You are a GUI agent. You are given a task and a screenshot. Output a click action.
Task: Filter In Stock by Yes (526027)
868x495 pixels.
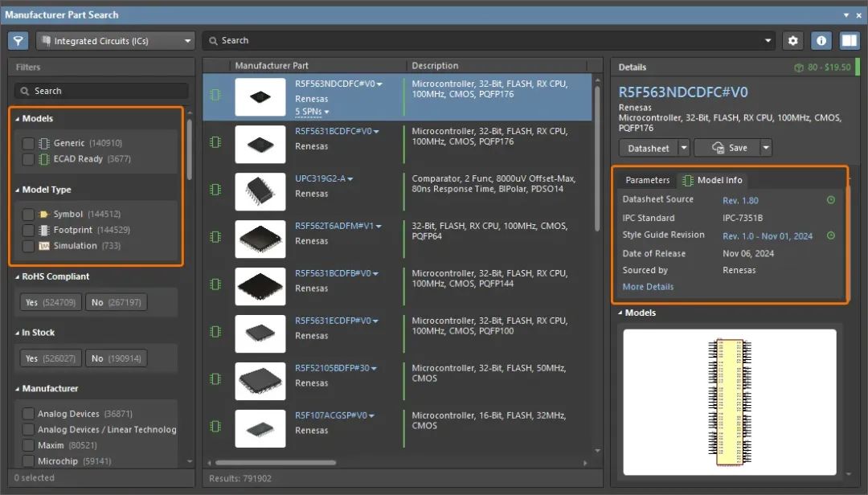tap(51, 358)
